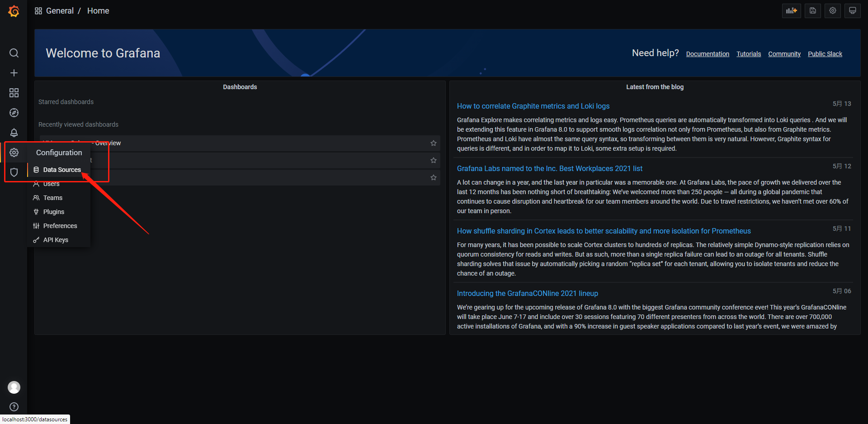The width and height of the screenshot is (868, 424).
Task: Open the Public Slack link
Action: [x=825, y=54]
